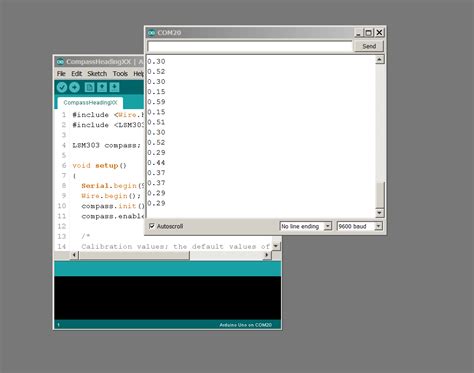Close the COM20 serial monitor window
Screen dimensions: 474x373
click(x=379, y=33)
